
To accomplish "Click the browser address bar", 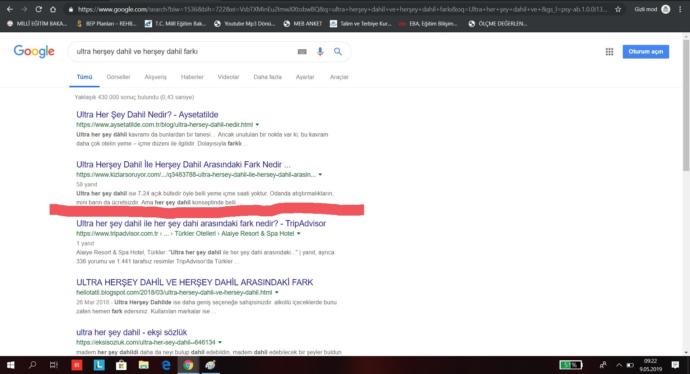I will click(341, 9).
